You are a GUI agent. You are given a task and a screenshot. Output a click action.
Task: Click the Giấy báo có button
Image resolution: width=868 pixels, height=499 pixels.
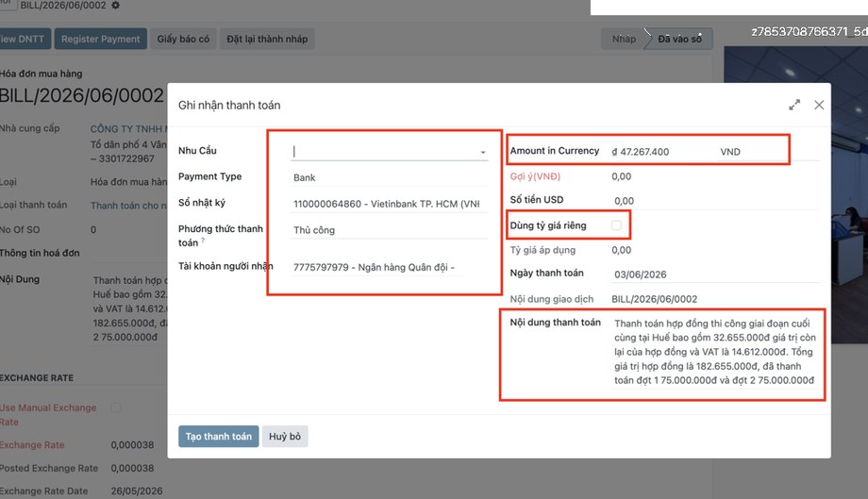coord(183,39)
